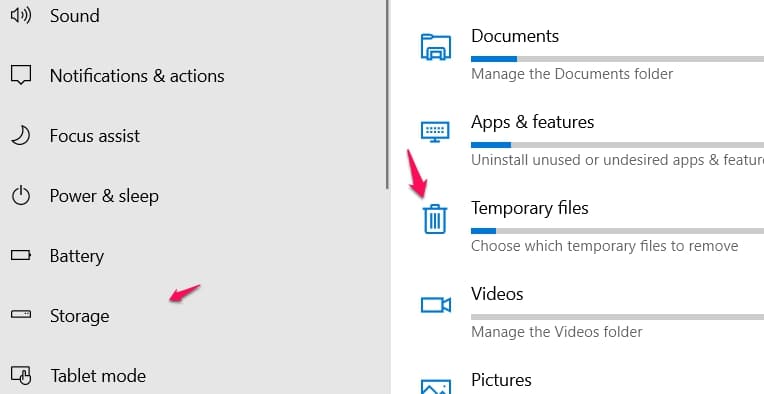Viewport: 764px width, 394px height.
Task: Click the Notifications & actions speech bubble icon
Action: click(x=20, y=75)
